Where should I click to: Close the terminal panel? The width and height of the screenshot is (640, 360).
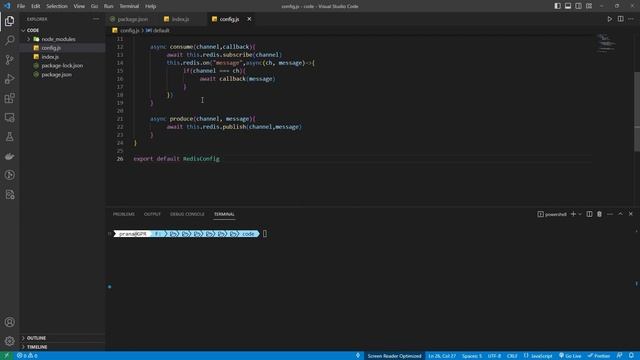[631, 214]
